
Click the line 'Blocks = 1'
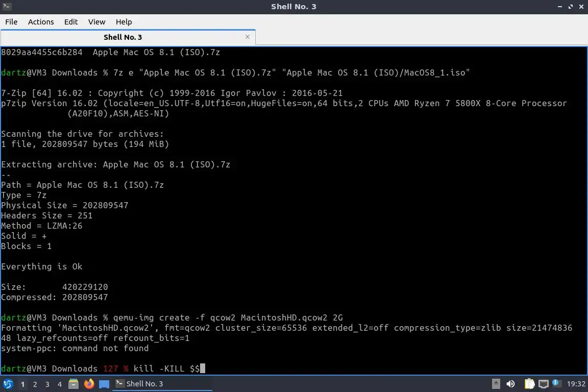[26, 247]
